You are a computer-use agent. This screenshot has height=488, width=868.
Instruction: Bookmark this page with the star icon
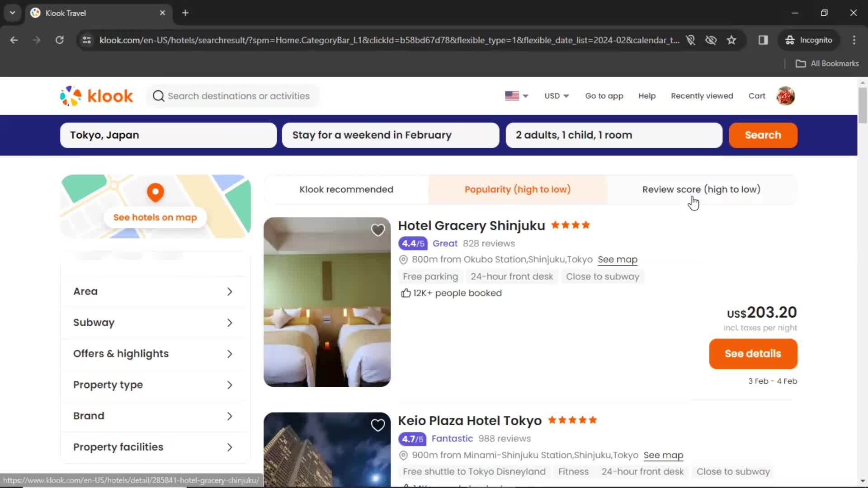[x=731, y=40]
